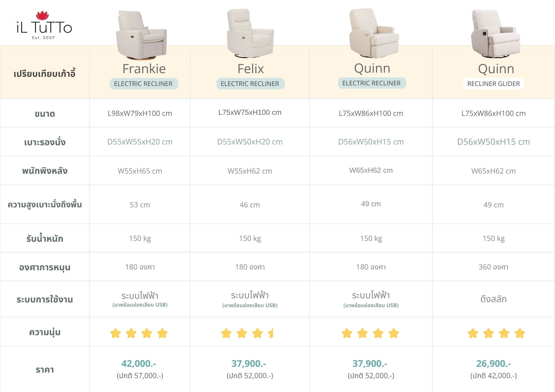Select the Felix price 37,900.-
The width and height of the screenshot is (555, 392).
pos(249,363)
